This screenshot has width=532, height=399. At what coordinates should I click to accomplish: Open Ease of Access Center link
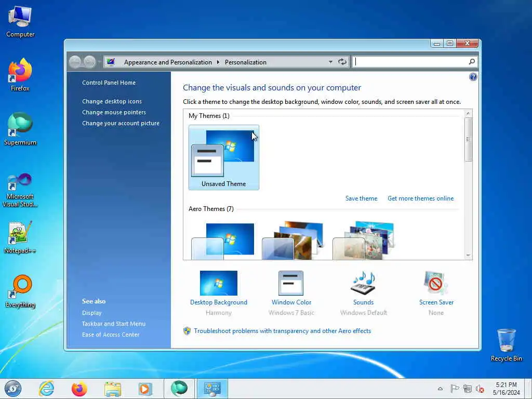(110, 334)
